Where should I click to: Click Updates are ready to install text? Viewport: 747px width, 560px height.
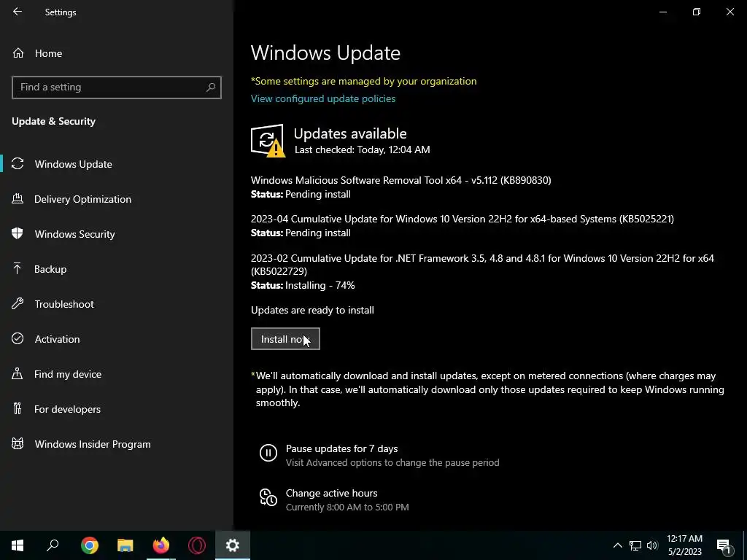[x=312, y=310]
